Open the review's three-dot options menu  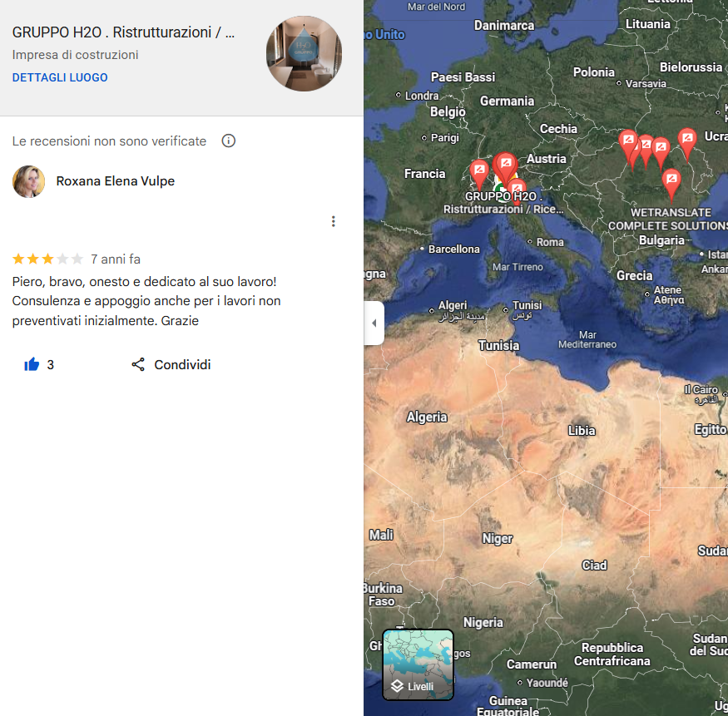334,221
